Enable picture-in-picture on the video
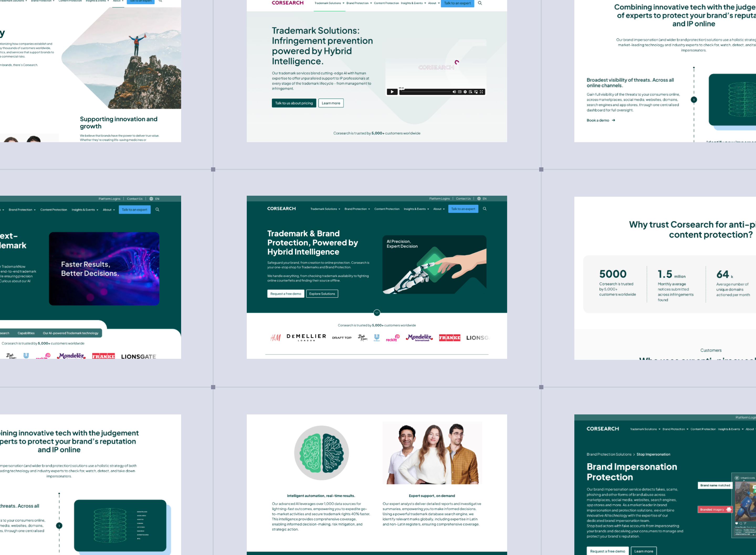 (476, 92)
